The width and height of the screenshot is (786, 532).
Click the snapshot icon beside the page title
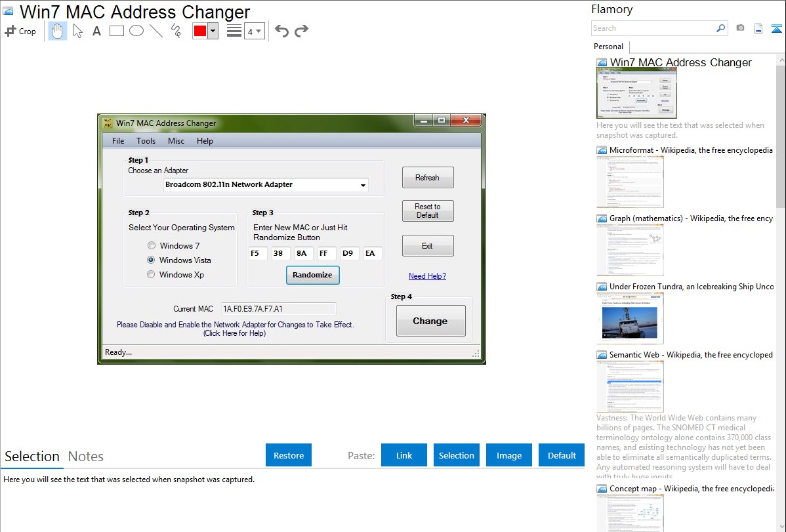[8, 11]
